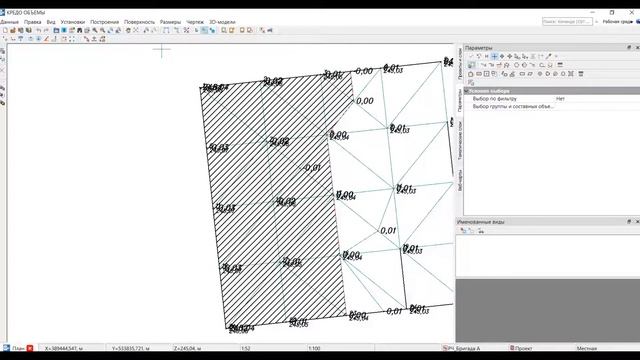Close the План tab with red X
Screen dimensions: 640x360
coord(30,348)
